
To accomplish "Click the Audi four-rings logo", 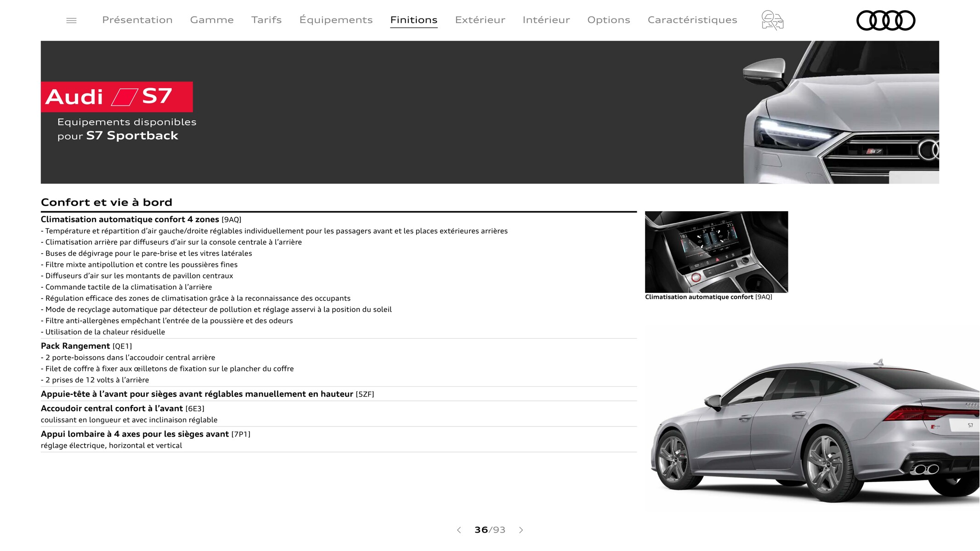I will pyautogui.click(x=886, y=21).
